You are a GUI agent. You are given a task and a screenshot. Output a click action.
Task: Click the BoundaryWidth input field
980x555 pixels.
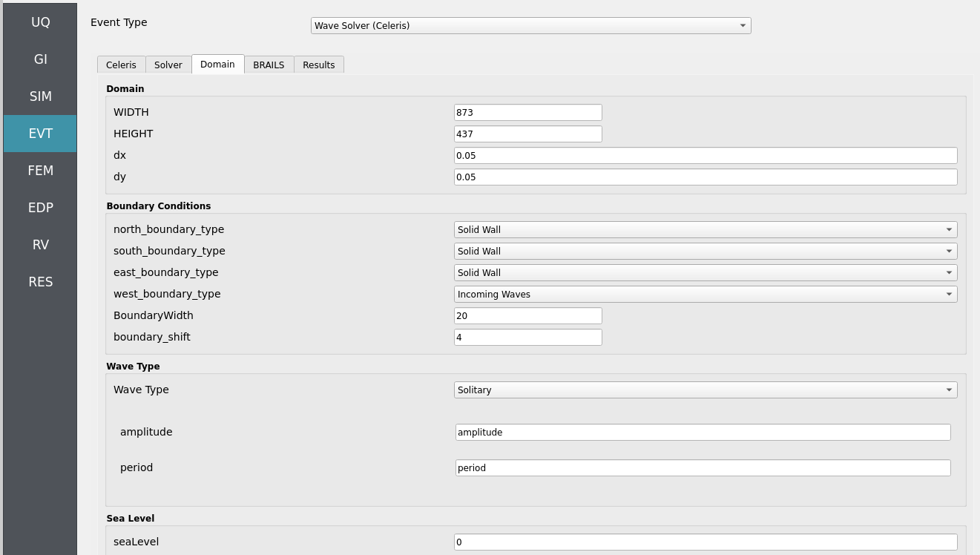527,316
